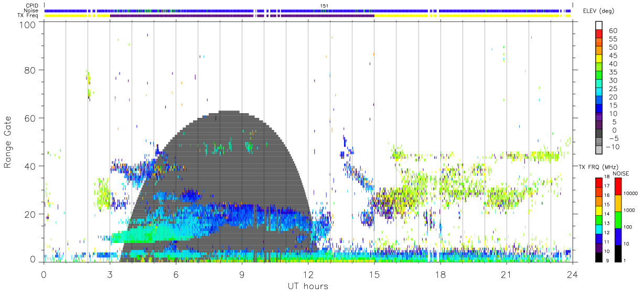Click the "1000" NOISE legend value

630,211
